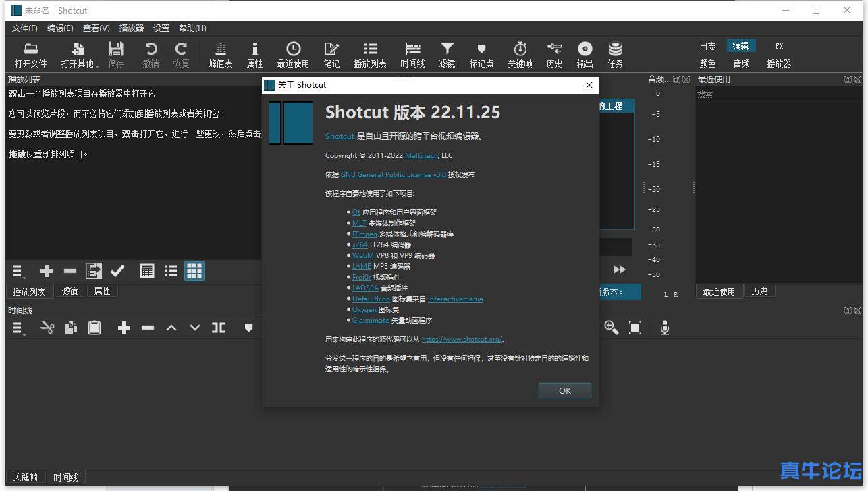Click the timeline scissors cut icon
The width and height of the screenshot is (868, 491).
47,328
